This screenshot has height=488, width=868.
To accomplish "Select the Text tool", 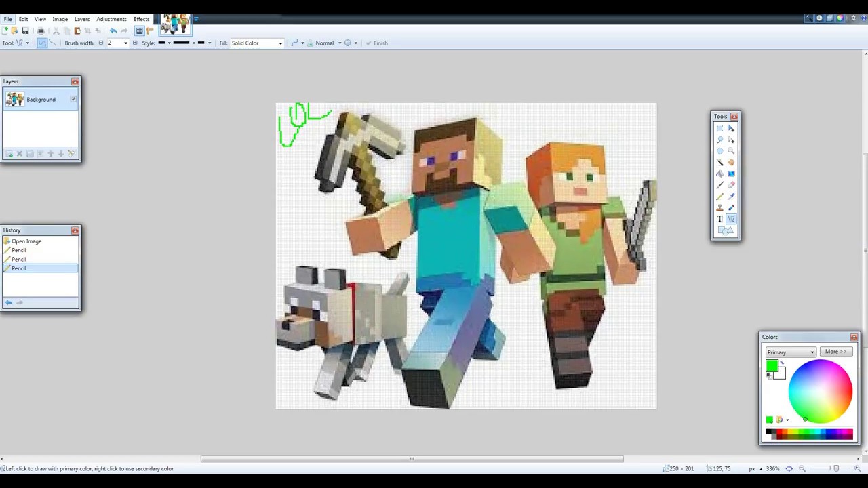I will (719, 218).
